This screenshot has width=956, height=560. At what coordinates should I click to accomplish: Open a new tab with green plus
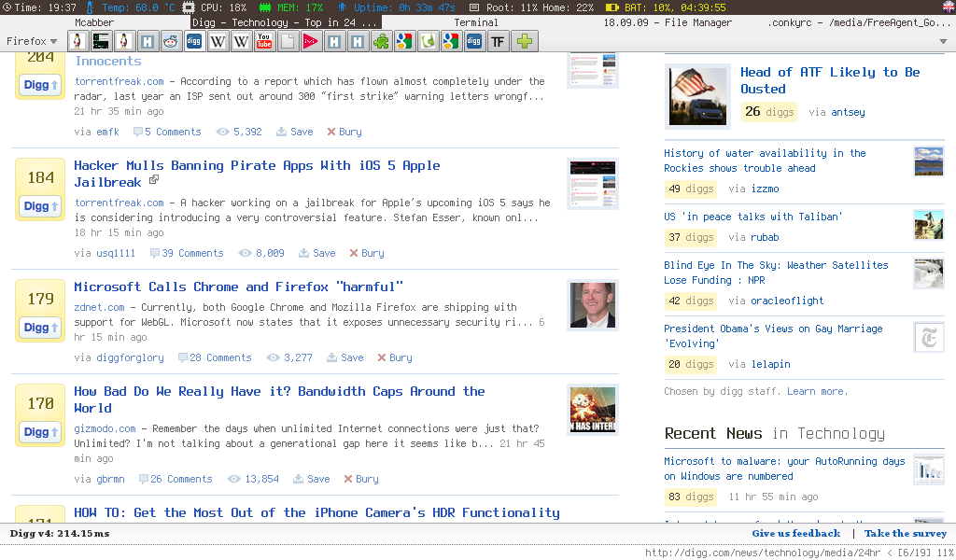[x=525, y=41]
